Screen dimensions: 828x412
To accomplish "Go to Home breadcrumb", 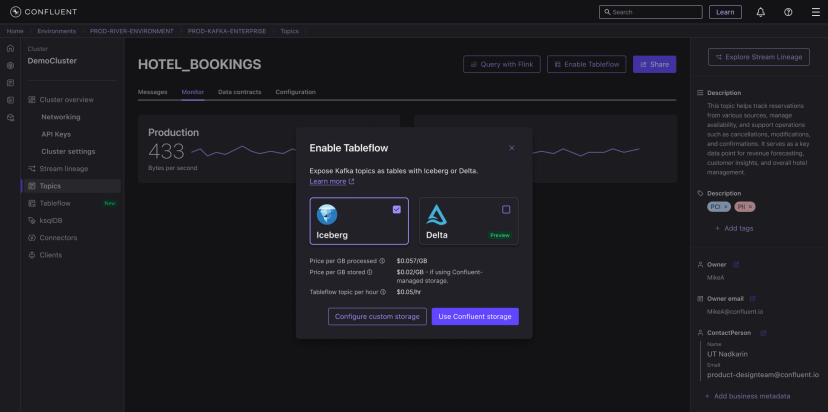I will click(x=15, y=31).
